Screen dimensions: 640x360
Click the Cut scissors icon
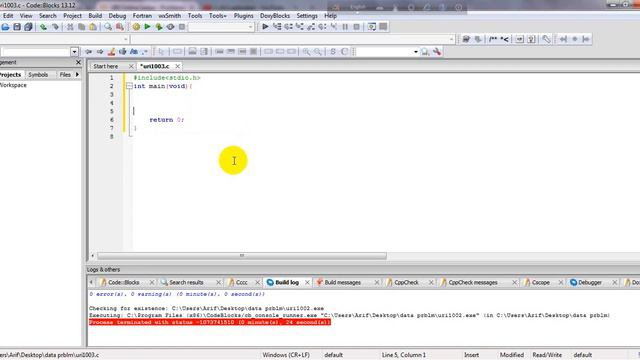(x=70, y=27)
